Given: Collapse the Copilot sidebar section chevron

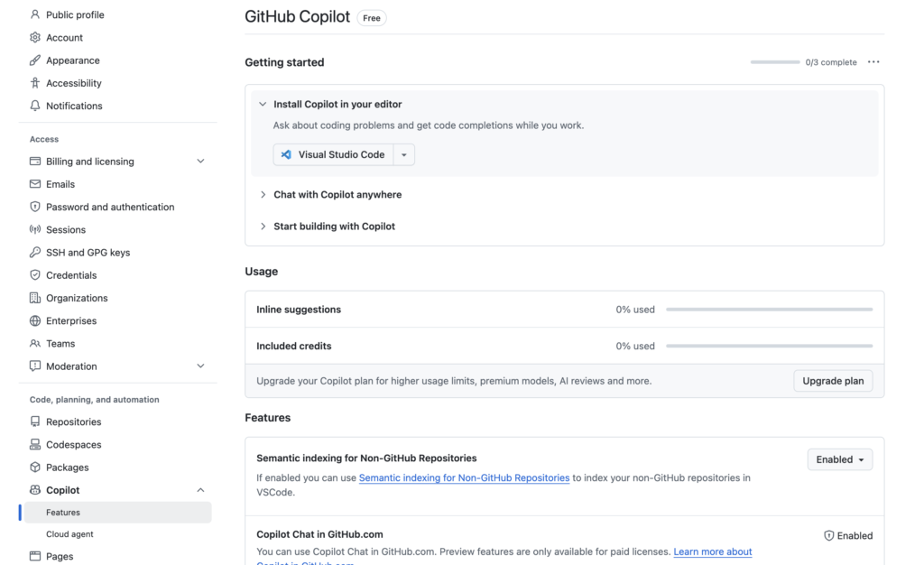Looking at the screenshot, I should tap(200, 489).
